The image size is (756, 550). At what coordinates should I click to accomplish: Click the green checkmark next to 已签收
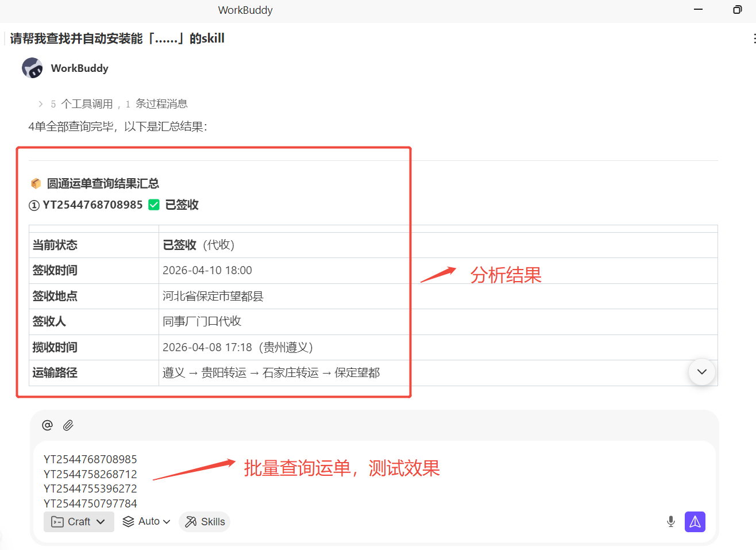[x=153, y=205]
